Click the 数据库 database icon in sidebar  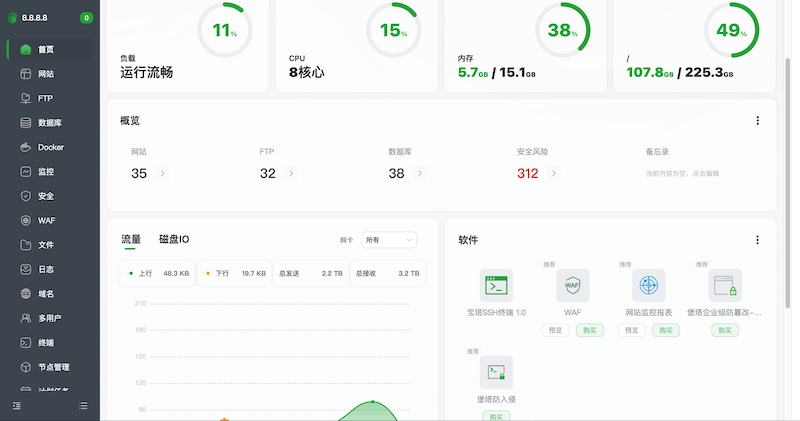pyautogui.click(x=26, y=123)
